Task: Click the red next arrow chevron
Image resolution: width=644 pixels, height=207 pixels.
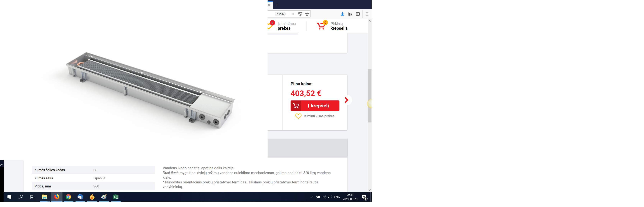Action: (x=347, y=100)
